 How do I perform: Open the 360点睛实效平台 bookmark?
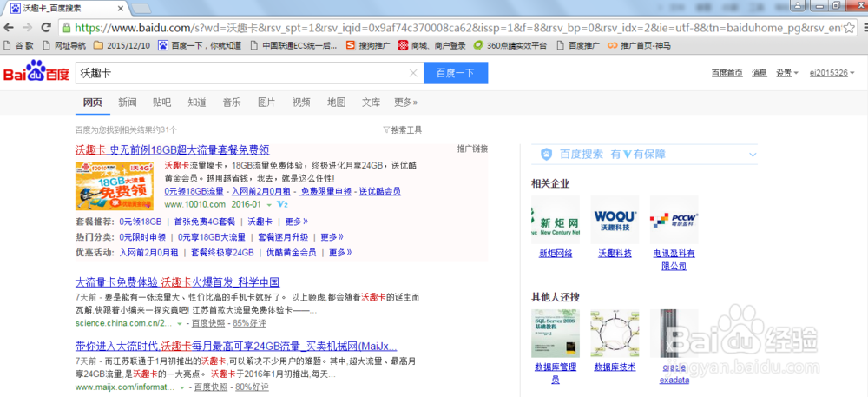click(x=510, y=45)
